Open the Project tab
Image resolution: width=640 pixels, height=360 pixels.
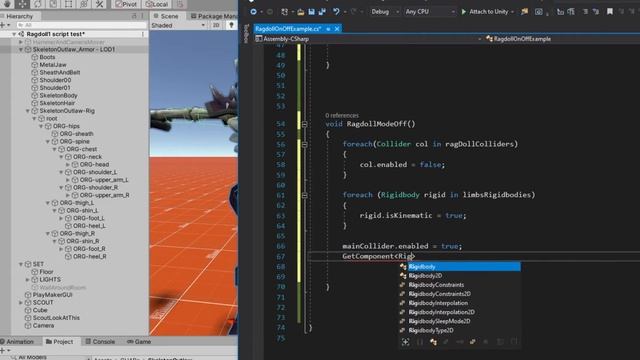coord(60,342)
